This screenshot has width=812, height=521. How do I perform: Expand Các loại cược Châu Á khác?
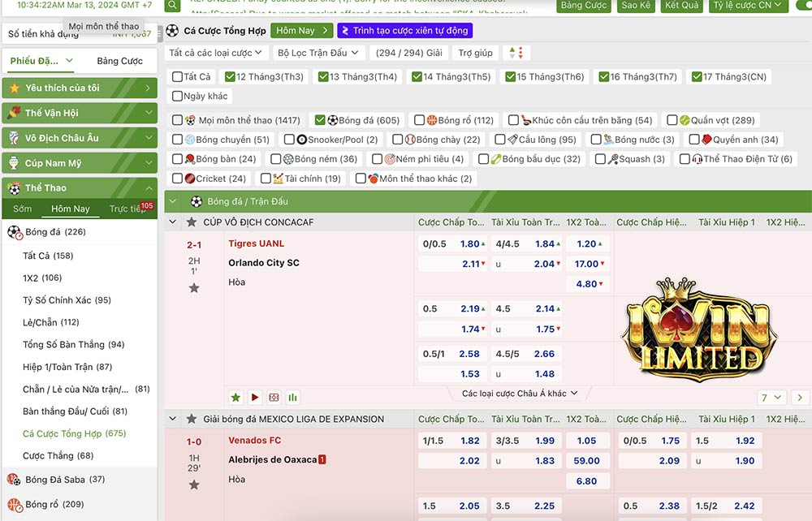point(520,394)
